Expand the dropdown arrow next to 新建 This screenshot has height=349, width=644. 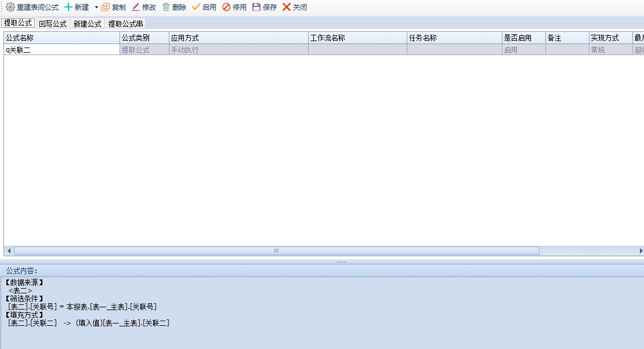(x=96, y=8)
